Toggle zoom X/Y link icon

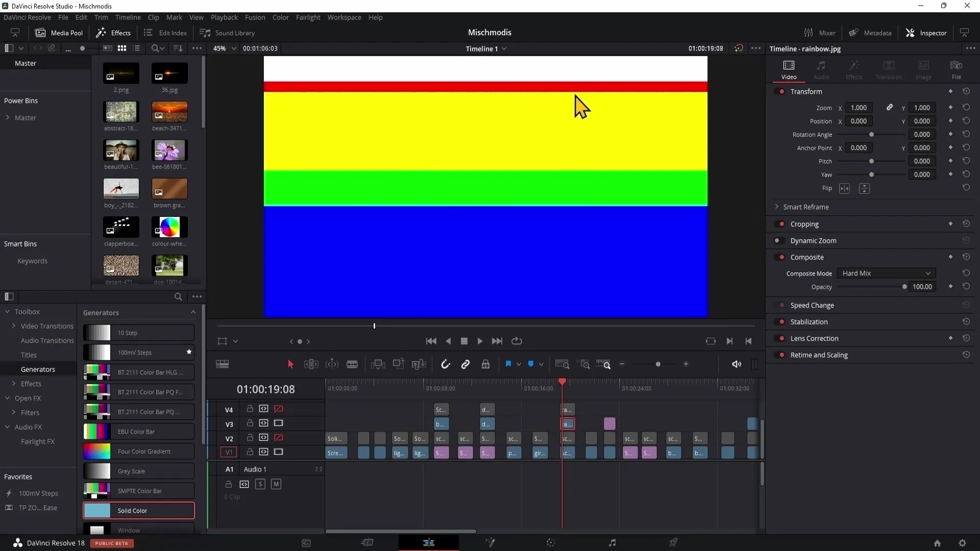[889, 108]
